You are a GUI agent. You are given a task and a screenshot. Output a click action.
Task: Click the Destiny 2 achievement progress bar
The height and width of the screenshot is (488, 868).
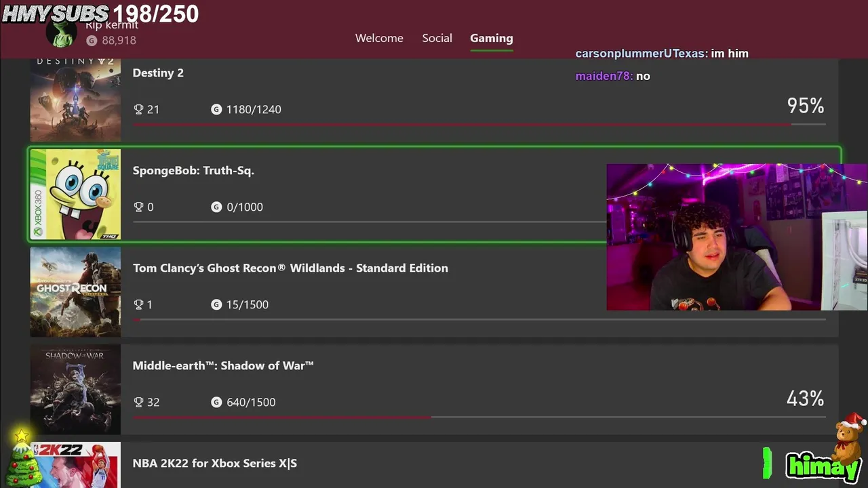pos(461,125)
